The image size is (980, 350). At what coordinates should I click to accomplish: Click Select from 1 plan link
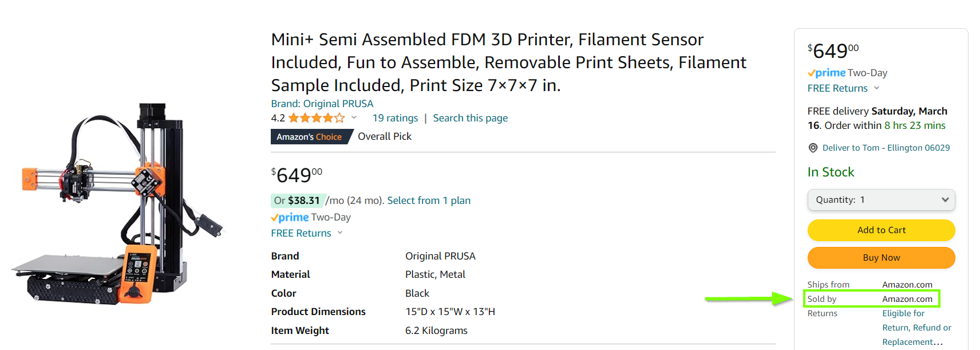[429, 200]
